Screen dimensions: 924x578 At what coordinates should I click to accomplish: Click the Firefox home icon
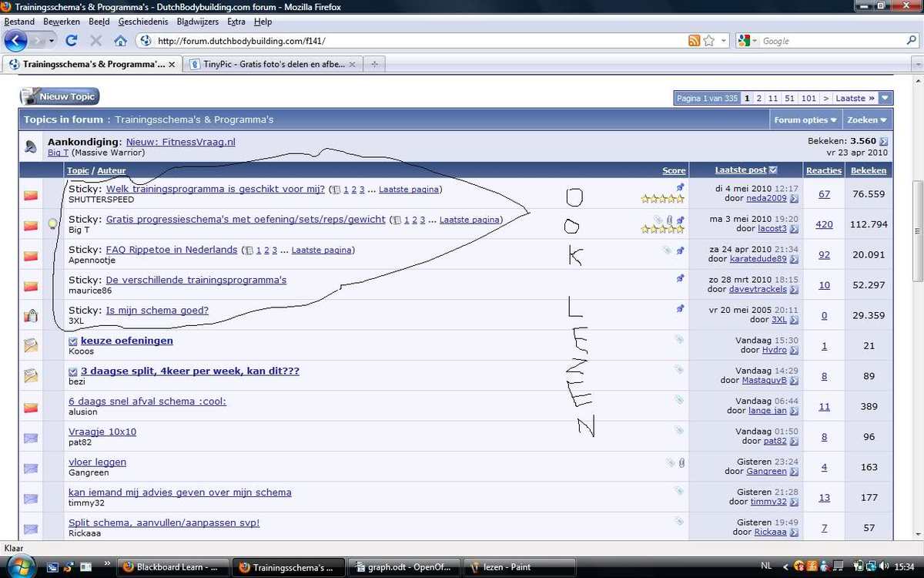(x=120, y=41)
